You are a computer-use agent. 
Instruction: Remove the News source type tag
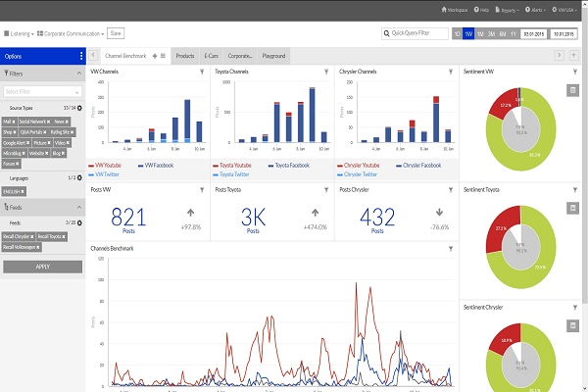(67, 122)
